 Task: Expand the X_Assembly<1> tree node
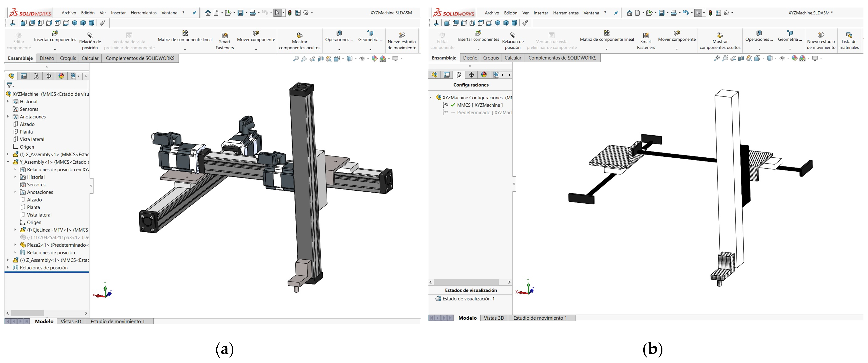click(x=8, y=154)
